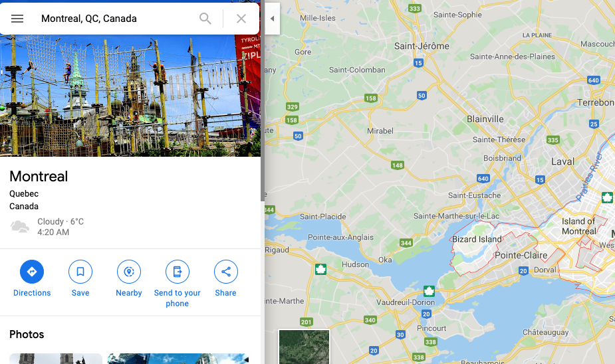Viewport: 615px width, 364px height.
Task: Send Montreal to your phone
Action: [x=178, y=284]
